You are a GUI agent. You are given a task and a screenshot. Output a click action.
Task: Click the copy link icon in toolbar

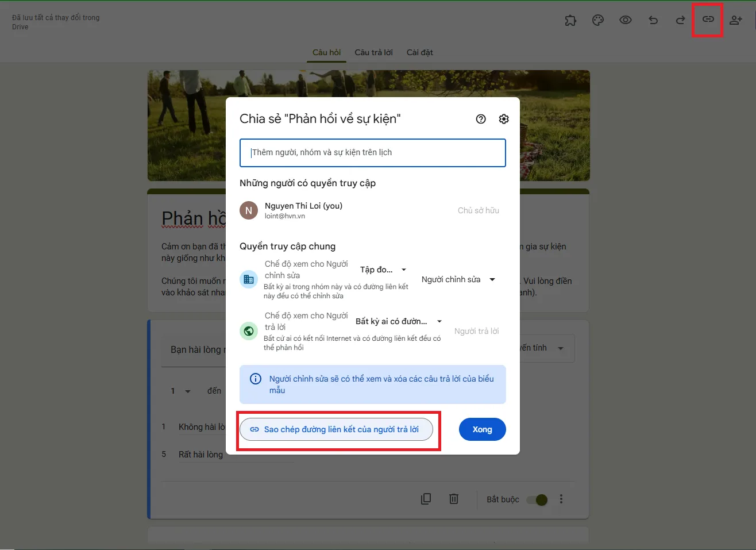point(708,20)
